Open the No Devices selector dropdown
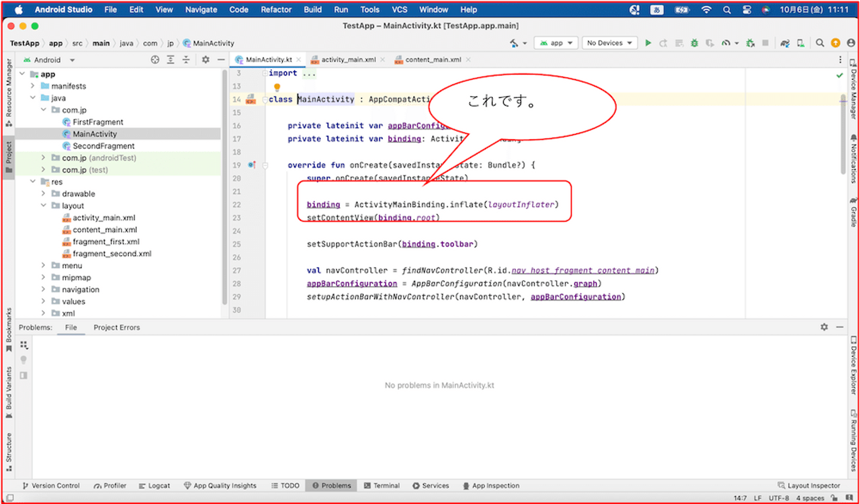This screenshot has width=860, height=504. [609, 43]
